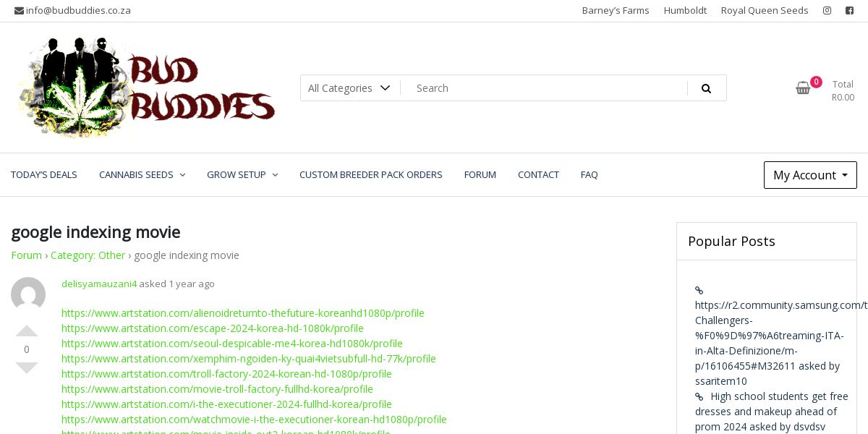Open the shopping basket icon
Image resolution: width=868 pixels, height=434 pixels.
pyautogui.click(x=803, y=88)
